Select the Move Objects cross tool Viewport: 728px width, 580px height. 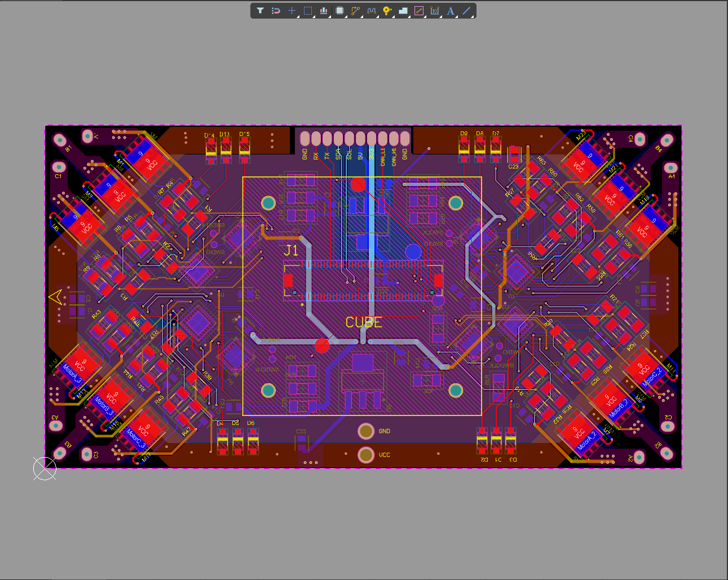pyautogui.click(x=292, y=11)
